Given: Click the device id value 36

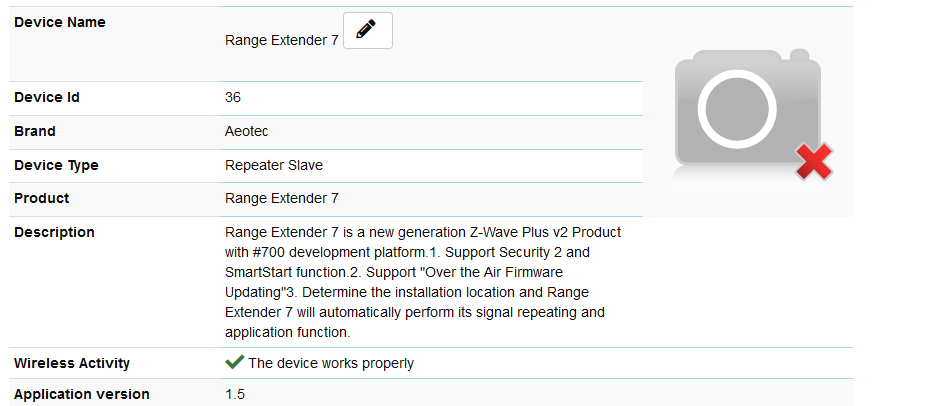Looking at the screenshot, I should 233,98.
